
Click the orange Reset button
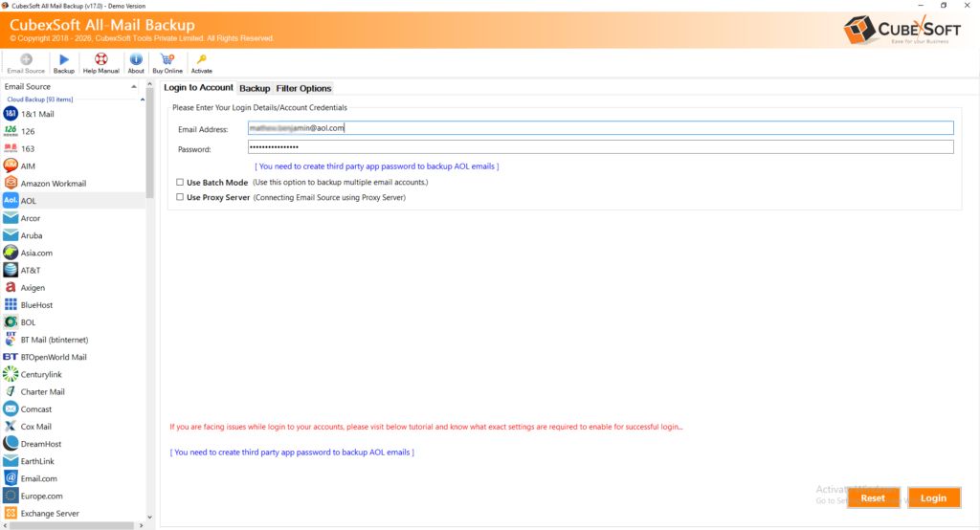click(x=873, y=497)
